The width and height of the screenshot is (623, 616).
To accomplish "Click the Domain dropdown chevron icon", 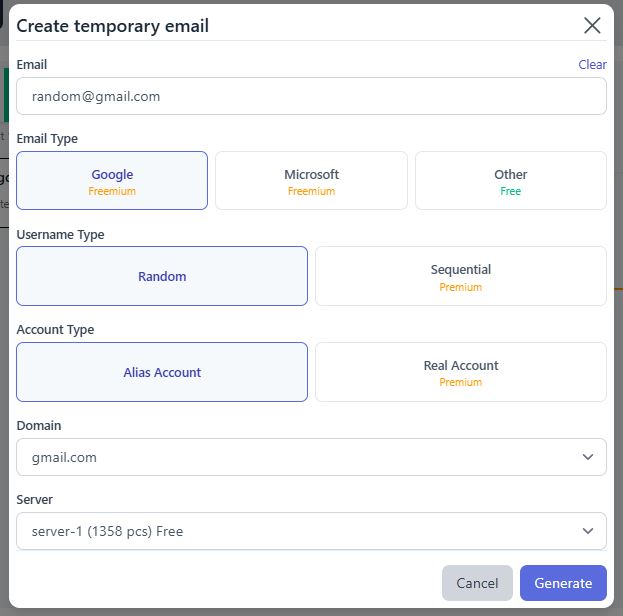I will (588, 457).
